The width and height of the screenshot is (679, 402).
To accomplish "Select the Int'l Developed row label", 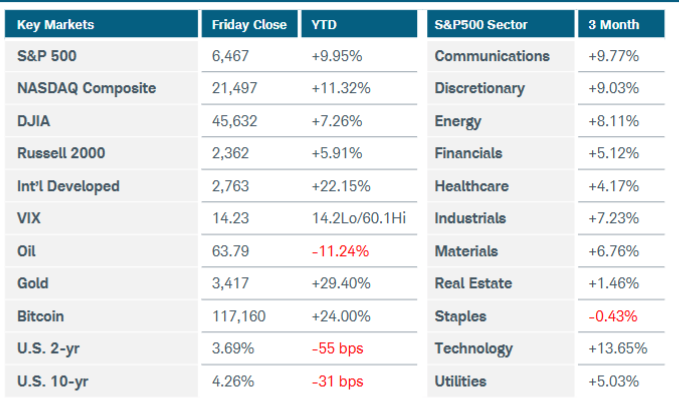I will [68, 186].
